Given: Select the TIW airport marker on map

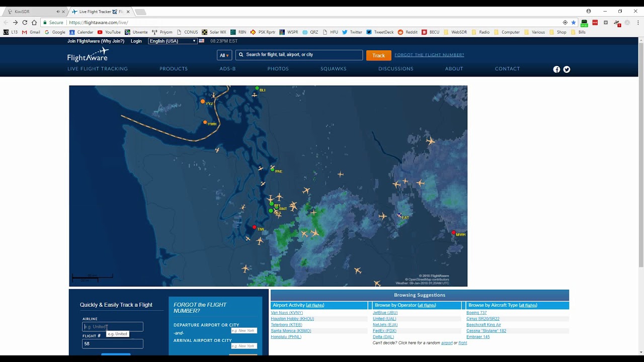Looking at the screenshot, I should 255,227.
